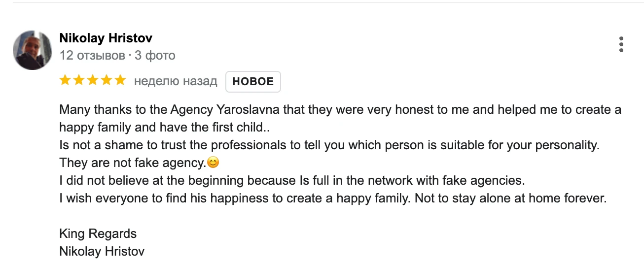This screenshot has height=264, width=644.
Task: Click the "неделю назад" timestamp
Action: coord(176,81)
